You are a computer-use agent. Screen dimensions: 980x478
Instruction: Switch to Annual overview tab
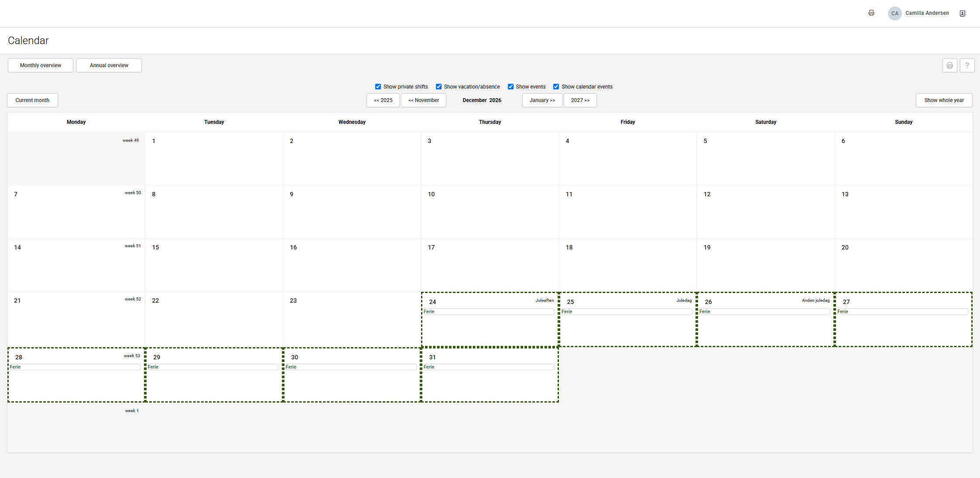tap(109, 65)
